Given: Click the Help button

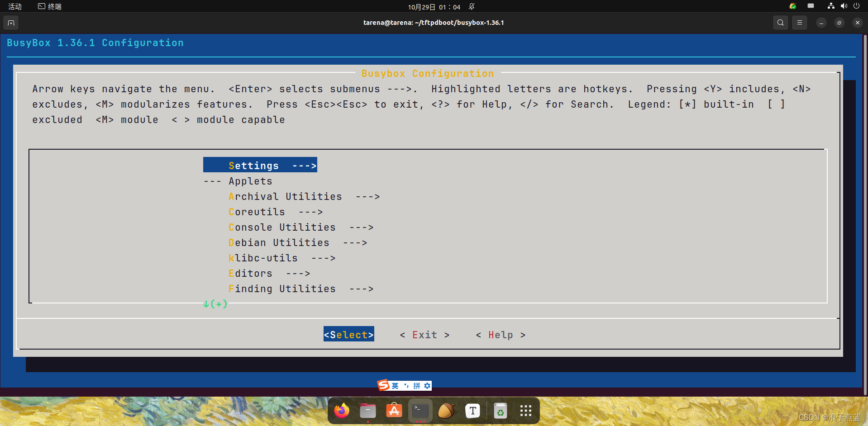Looking at the screenshot, I should point(501,335).
